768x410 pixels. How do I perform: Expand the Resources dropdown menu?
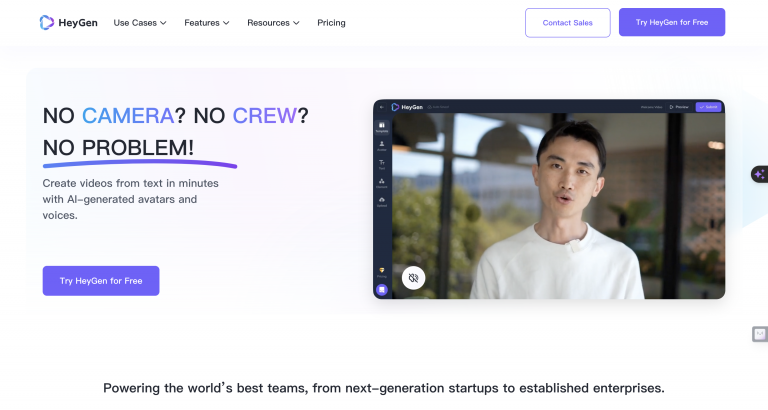273,23
